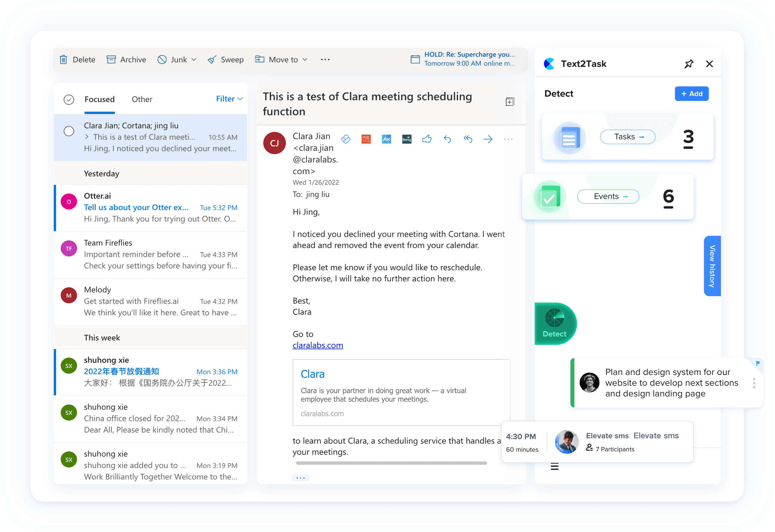Click the Beesy add-in icon
The width and height of the screenshot is (775, 532).
[x=407, y=139]
